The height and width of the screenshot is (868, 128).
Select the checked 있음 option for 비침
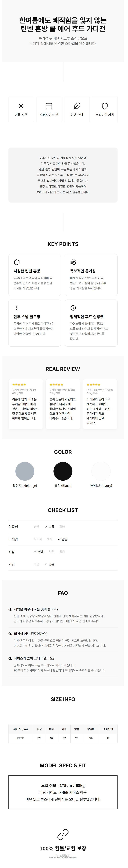coord(39,552)
